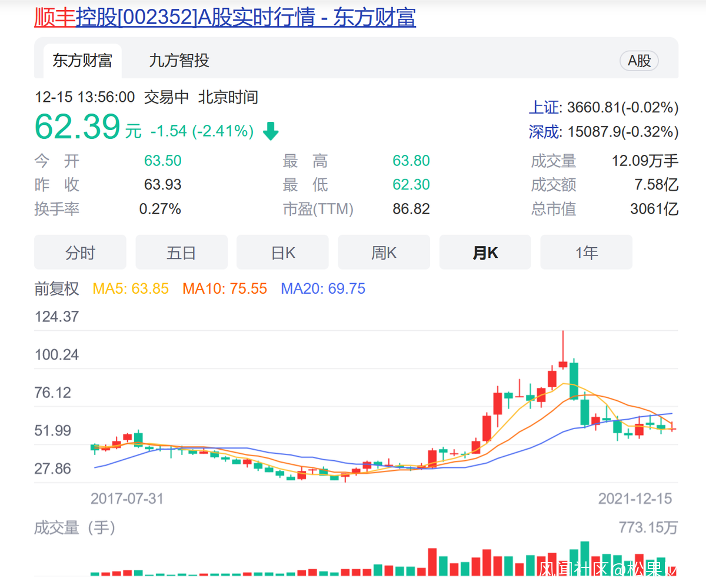Click the 100.24 axis label
Screen dimensions: 706x588
pos(56,355)
